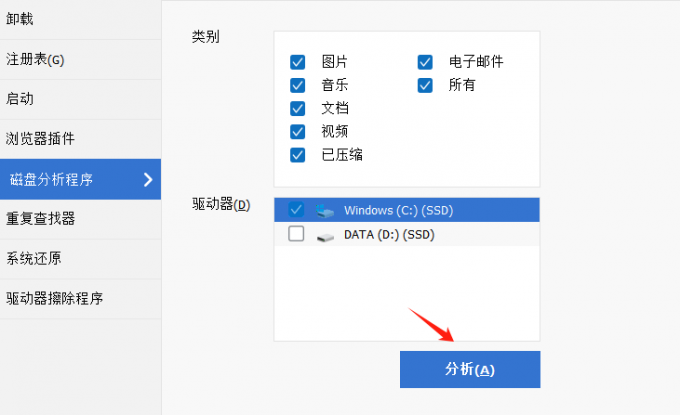This screenshot has height=415, width=680.
Task: Uncheck the 文档 category checkbox
Action: pos(298,108)
